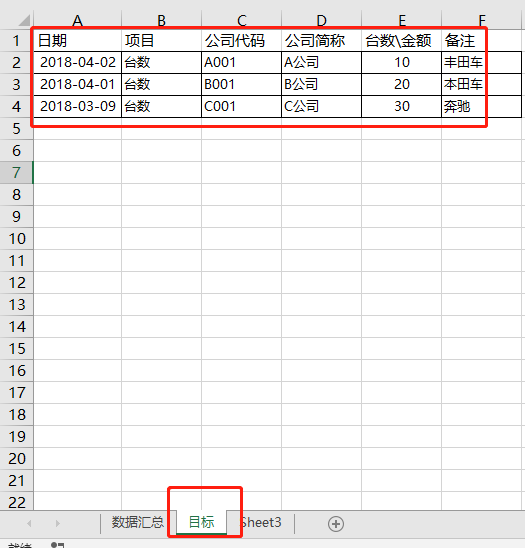Click the cell containing 丰田车

pyautogui.click(x=482, y=63)
